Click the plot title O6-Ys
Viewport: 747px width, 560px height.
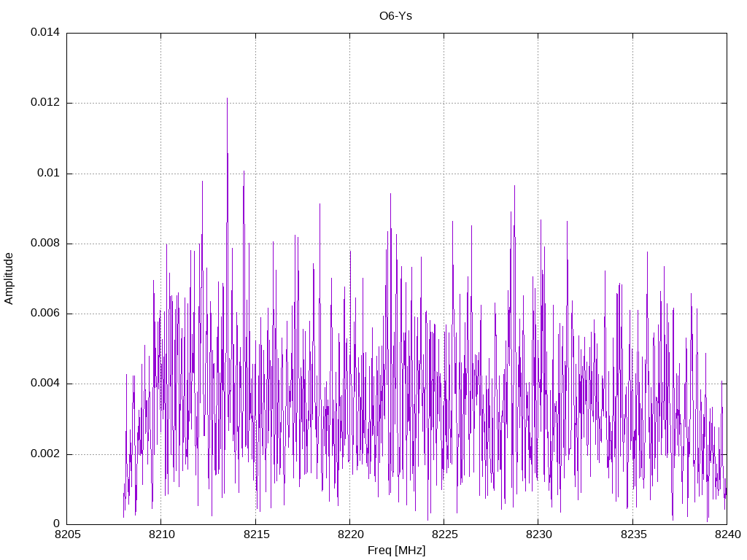click(x=395, y=16)
